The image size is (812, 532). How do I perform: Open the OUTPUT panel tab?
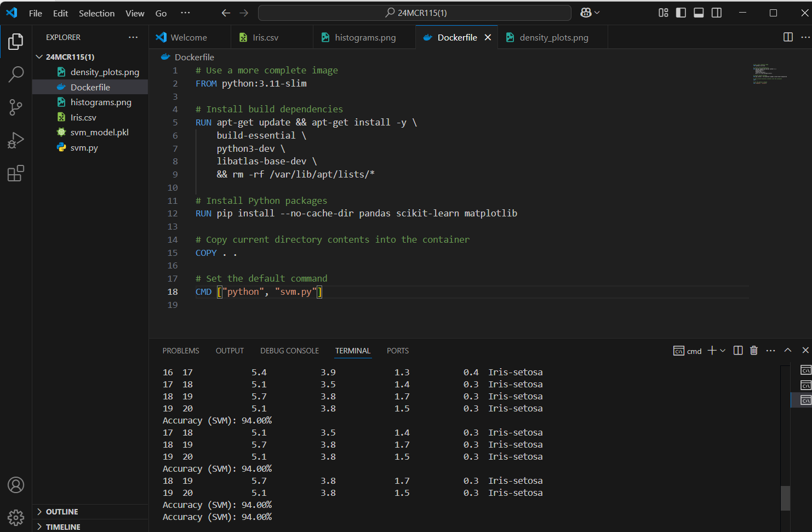[x=230, y=351]
